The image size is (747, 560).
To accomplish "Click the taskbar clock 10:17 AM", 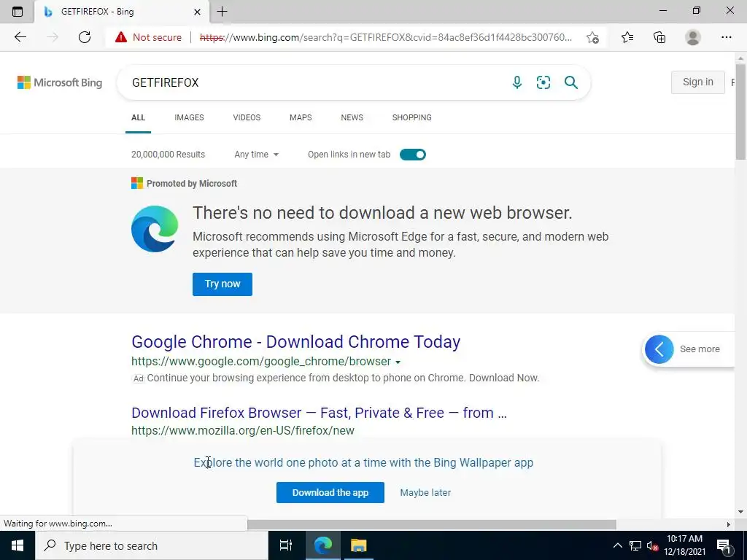I will point(684,539).
